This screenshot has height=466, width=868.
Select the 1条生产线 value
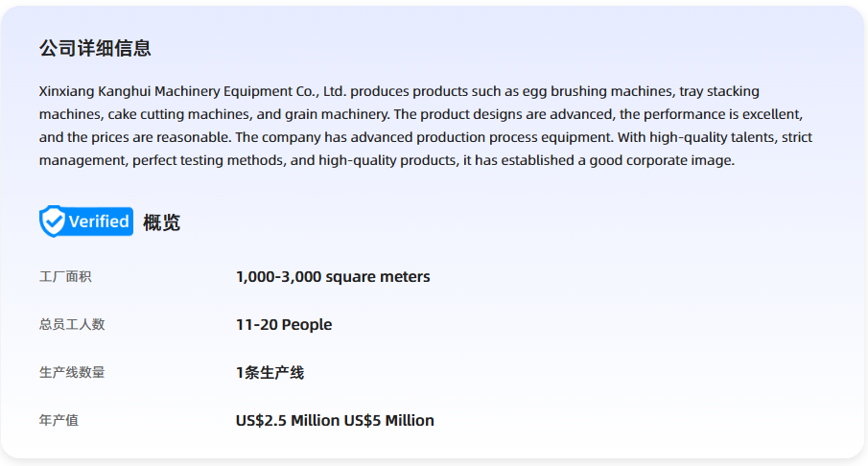[270, 373]
